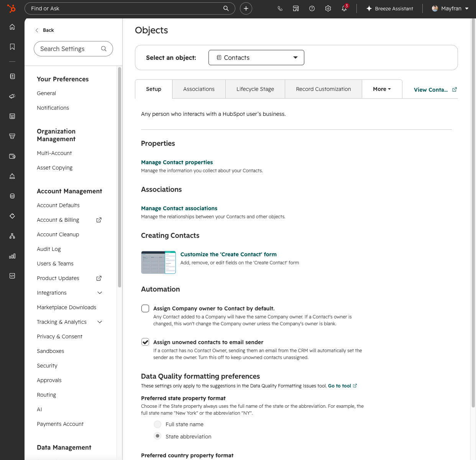Focus the Search Settings field
Screen dimensions: 476x460
(x=73, y=49)
